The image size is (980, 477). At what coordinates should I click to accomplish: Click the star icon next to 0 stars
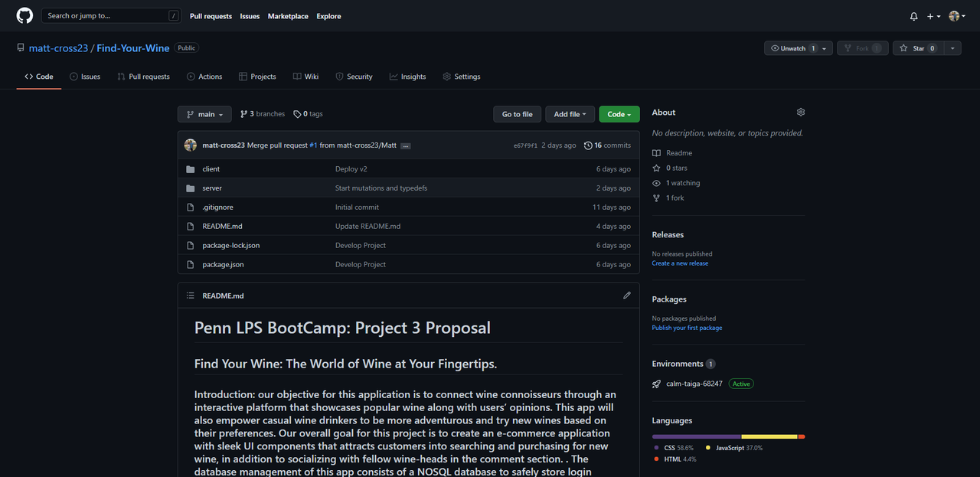656,168
